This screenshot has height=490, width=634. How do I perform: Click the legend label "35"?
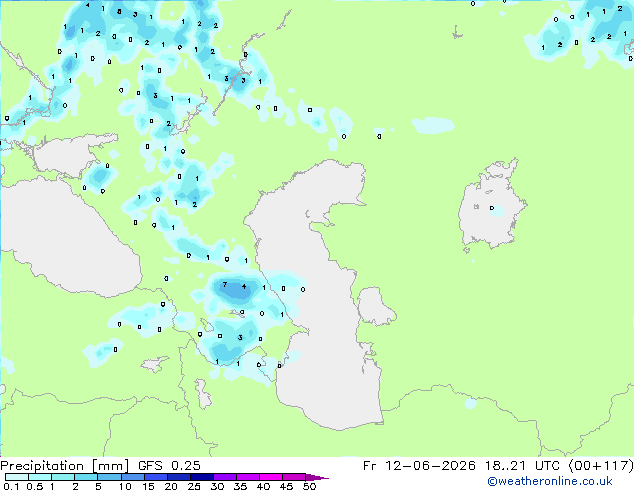(x=240, y=486)
